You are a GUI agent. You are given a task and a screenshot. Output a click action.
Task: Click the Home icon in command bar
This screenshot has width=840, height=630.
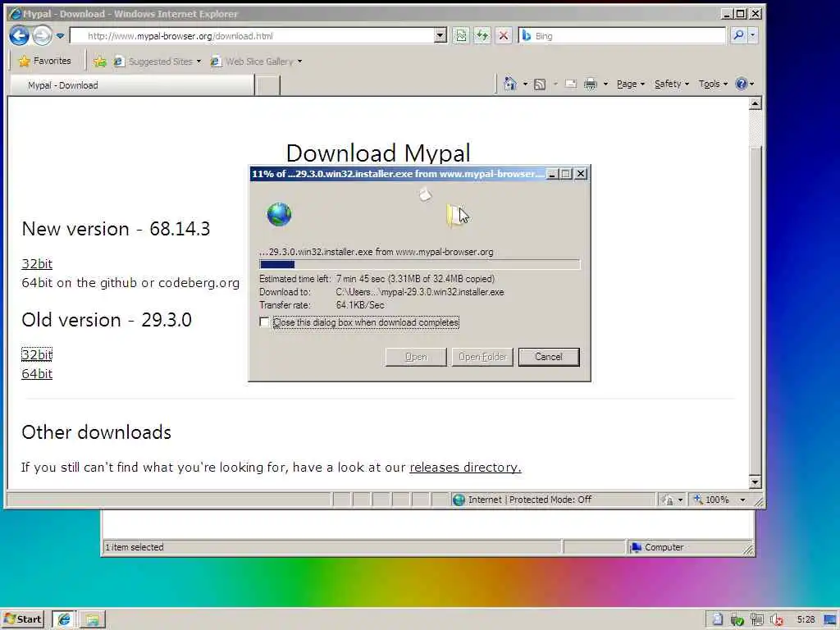coord(510,84)
